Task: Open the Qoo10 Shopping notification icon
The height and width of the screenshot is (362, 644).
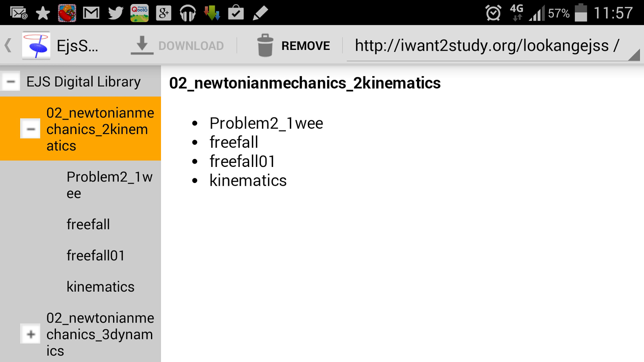Action: 140,12
